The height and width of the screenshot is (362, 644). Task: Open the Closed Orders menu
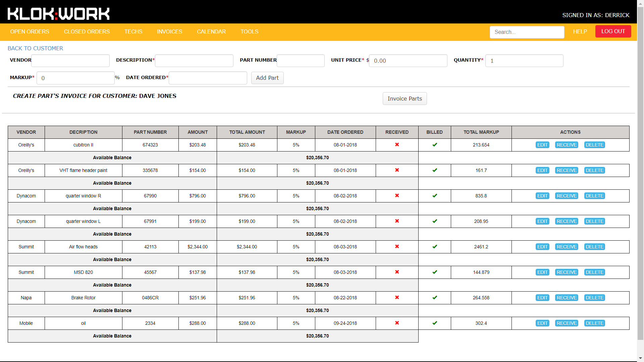pos(87,32)
